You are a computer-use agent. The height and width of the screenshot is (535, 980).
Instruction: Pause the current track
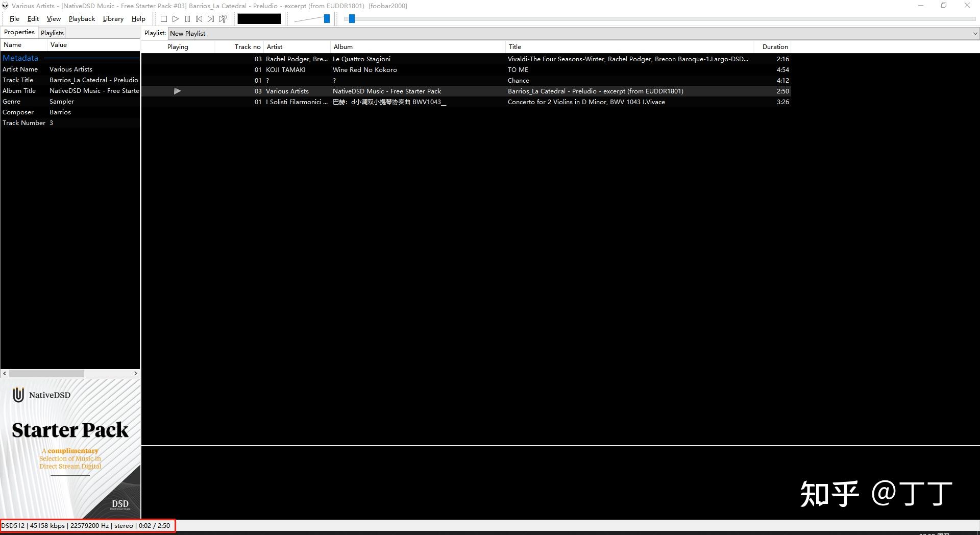pos(187,19)
